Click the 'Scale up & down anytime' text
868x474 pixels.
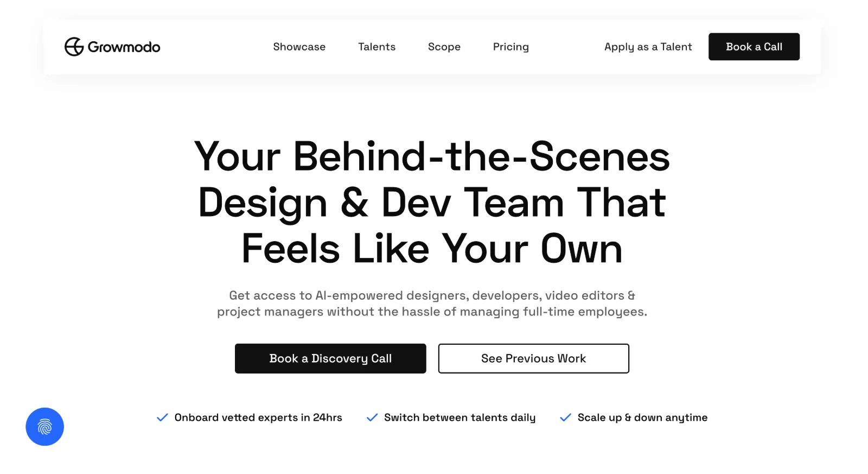click(642, 418)
